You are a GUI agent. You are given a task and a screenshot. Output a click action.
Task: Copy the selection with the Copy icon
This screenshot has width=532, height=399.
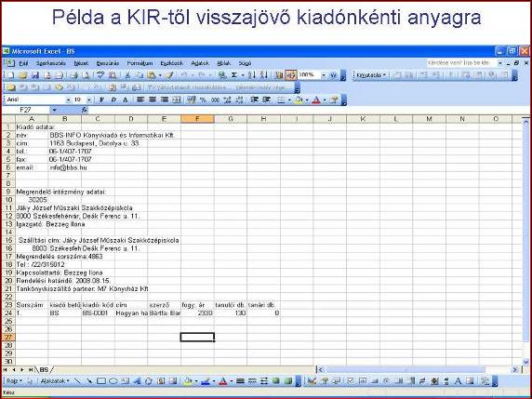tap(140, 75)
